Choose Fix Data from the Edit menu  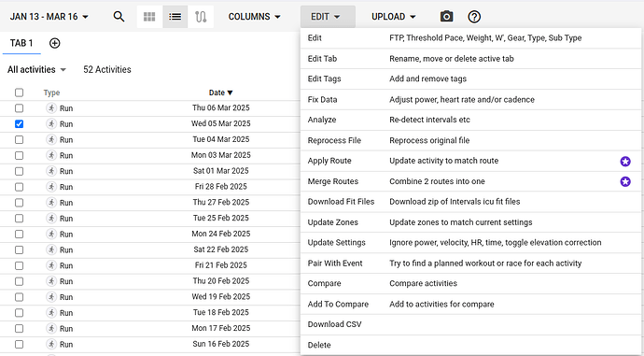[471, 99]
